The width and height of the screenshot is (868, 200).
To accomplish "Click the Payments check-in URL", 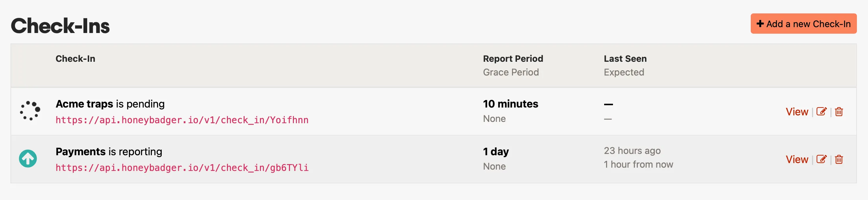I will point(182,168).
